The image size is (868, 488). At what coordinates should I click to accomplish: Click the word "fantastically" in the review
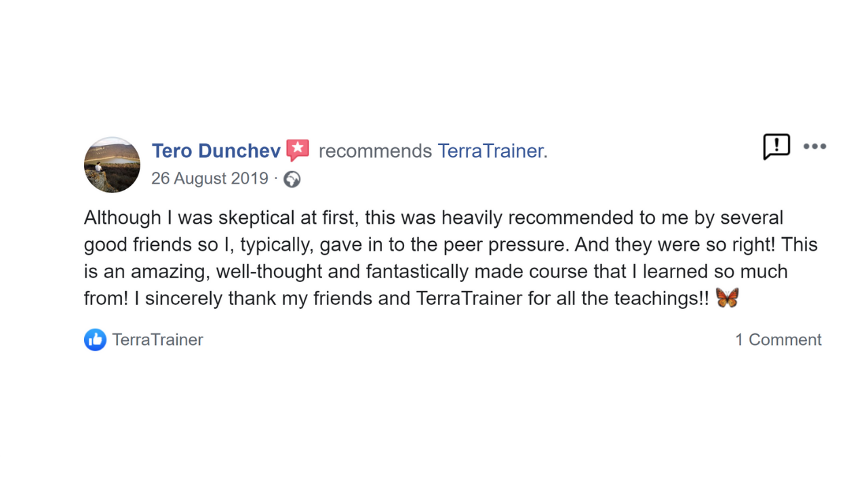(417, 272)
